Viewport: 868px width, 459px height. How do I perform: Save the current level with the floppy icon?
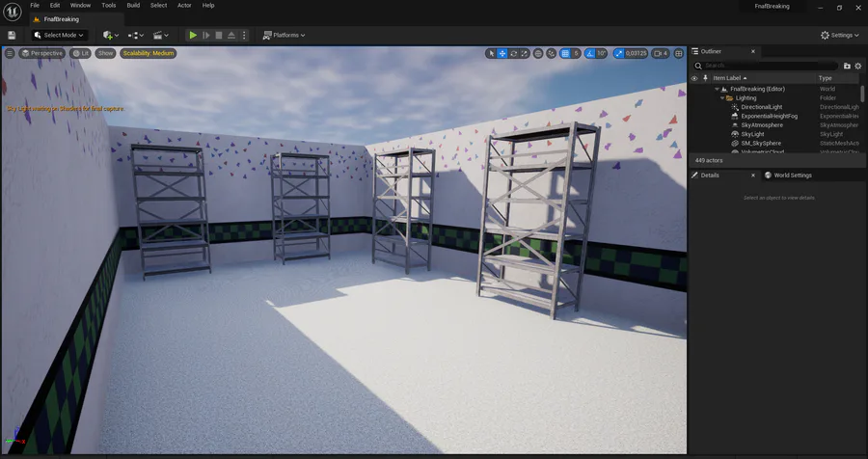point(12,35)
